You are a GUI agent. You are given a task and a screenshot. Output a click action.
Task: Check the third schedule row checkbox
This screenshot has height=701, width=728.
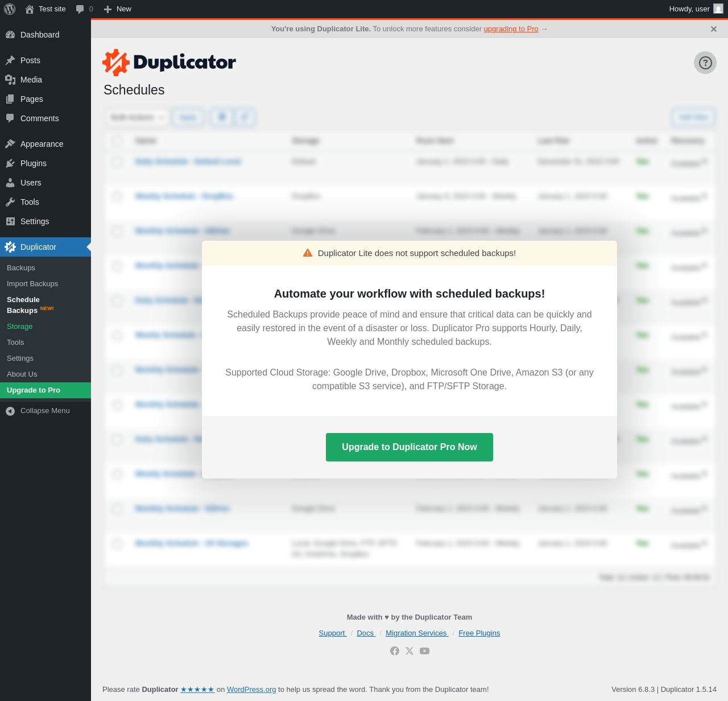pyautogui.click(x=117, y=232)
